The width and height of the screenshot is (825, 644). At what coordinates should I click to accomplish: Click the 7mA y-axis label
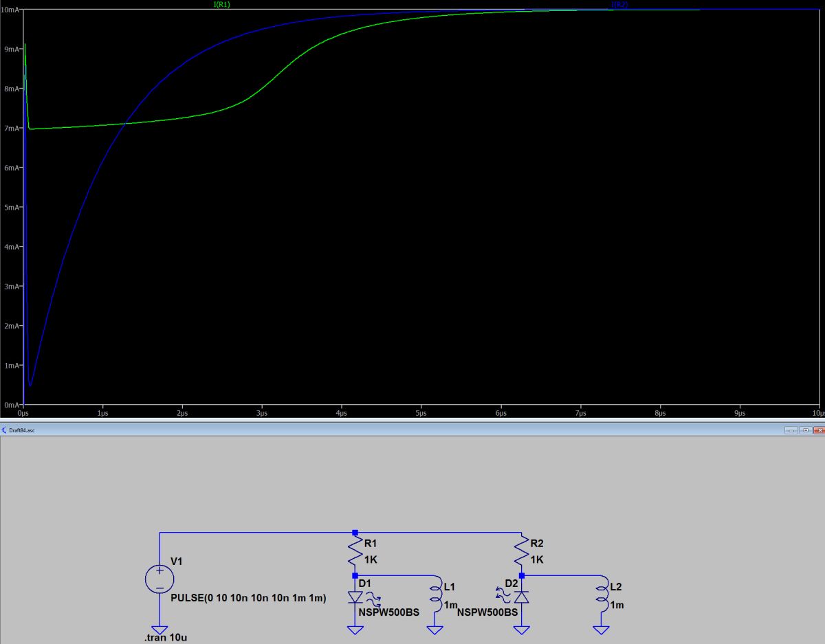pyautogui.click(x=12, y=128)
